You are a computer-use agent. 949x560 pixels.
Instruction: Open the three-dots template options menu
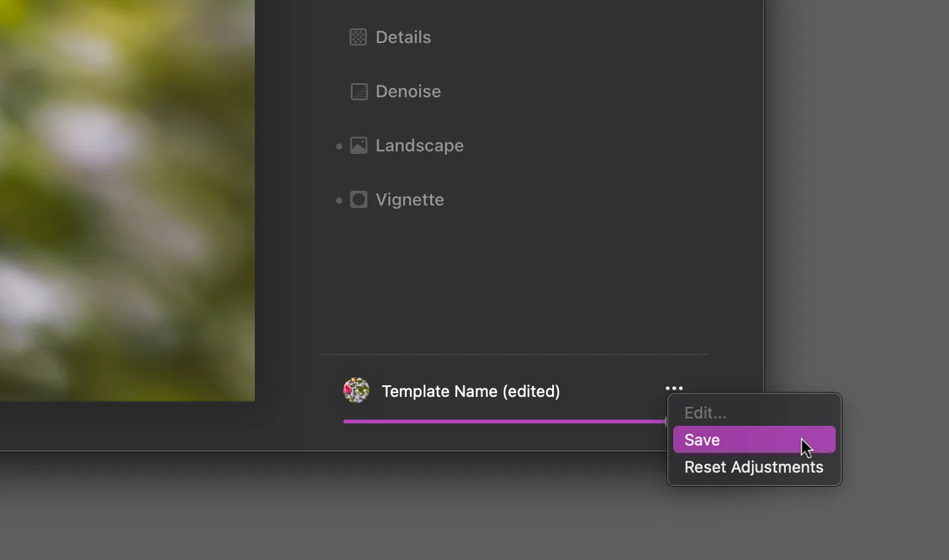pos(674,388)
